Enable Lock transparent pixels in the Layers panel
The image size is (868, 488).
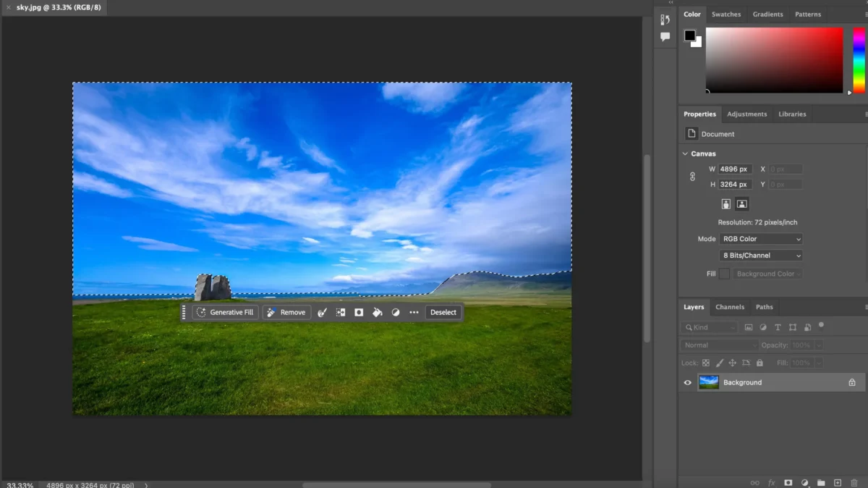pos(705,362)
